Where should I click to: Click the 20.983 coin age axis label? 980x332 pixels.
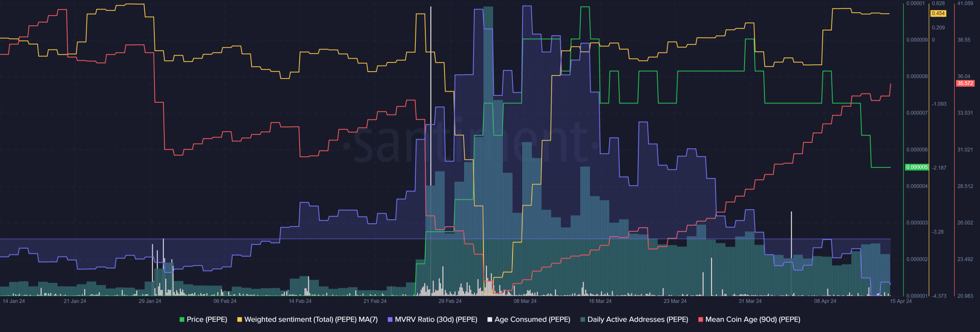(x=965, y=296)
